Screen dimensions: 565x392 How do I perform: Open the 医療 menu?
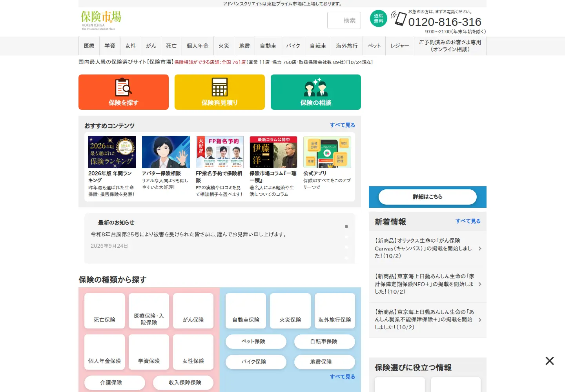pyautogui.click(x=89, y=46)
